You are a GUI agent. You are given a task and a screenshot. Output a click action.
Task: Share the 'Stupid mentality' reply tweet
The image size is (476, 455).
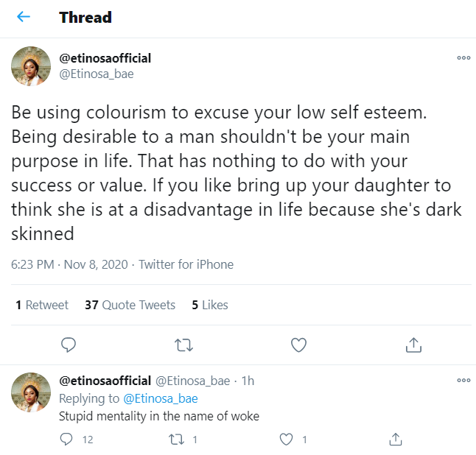(x=395, y=440)
